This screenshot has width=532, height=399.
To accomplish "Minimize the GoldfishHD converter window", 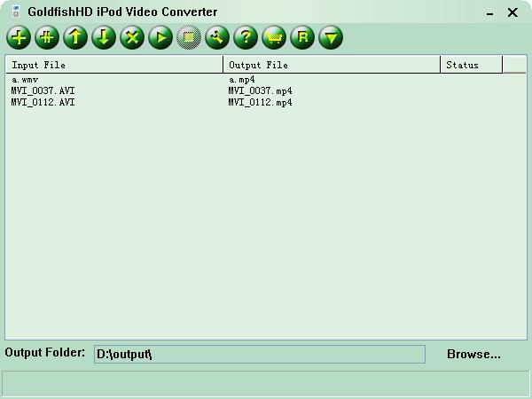I will click(x=489, y=13).
